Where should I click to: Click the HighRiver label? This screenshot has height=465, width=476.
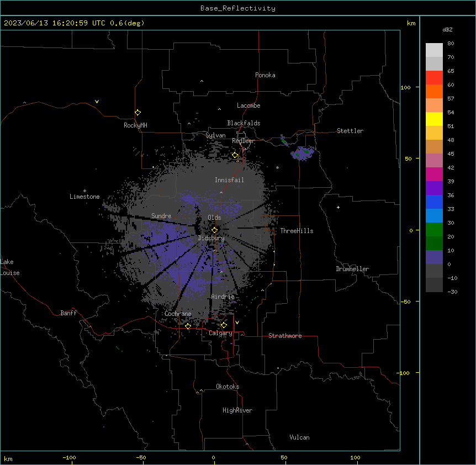[x=237, y=410]
